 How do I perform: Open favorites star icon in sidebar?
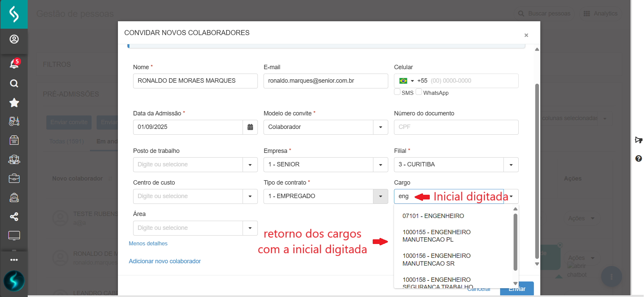tap(14, 103)
